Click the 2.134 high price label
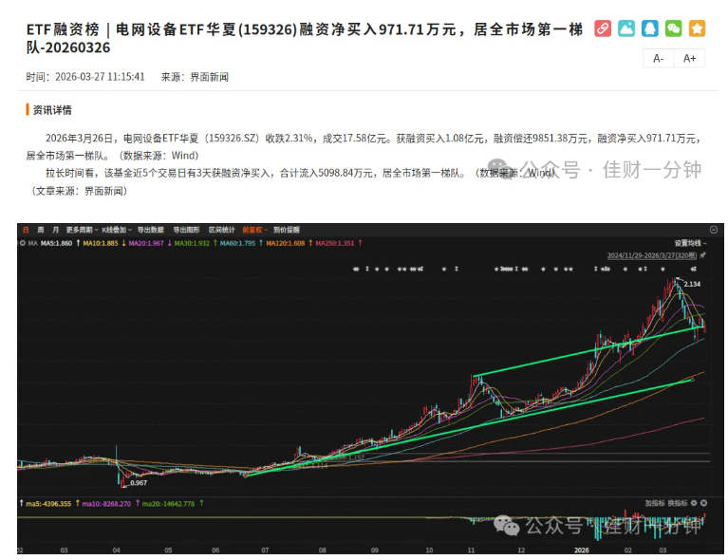The height and width of the screenshot is (560, 728). (x=692, y=284)
